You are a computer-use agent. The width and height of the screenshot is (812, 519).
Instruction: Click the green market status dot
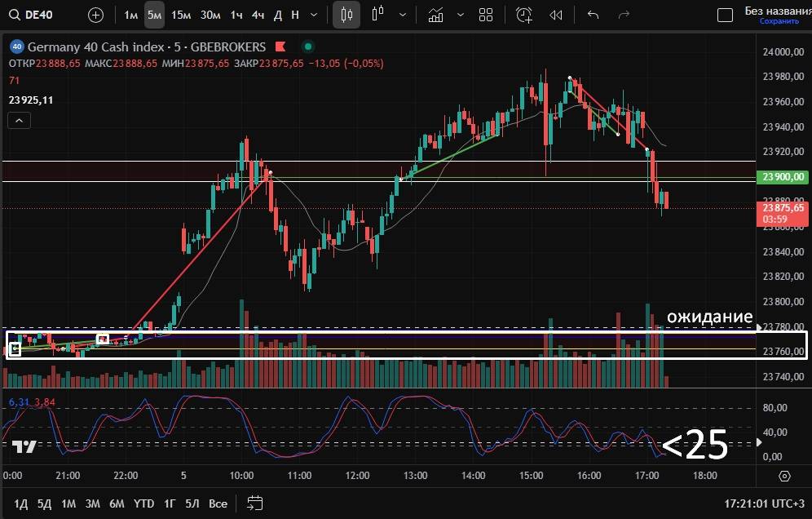point(307,47)
